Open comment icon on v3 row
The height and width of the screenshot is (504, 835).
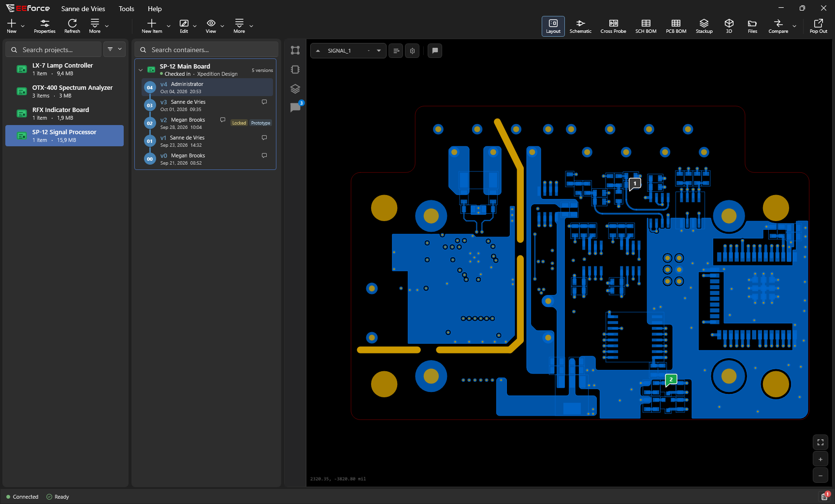[264, 102]
